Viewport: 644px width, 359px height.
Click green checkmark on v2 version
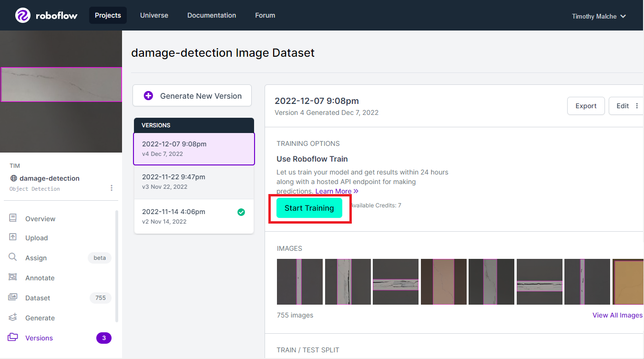[241, 212]
